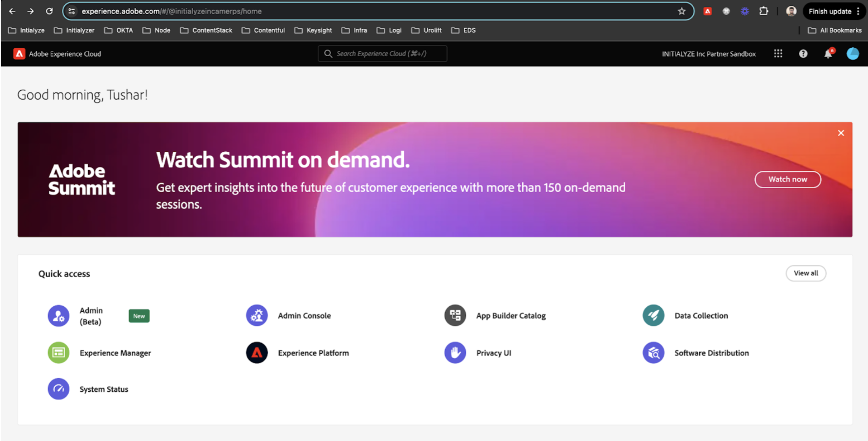Go forward with the browser forward arrow

pyautogui.click(x=30, y=11)
